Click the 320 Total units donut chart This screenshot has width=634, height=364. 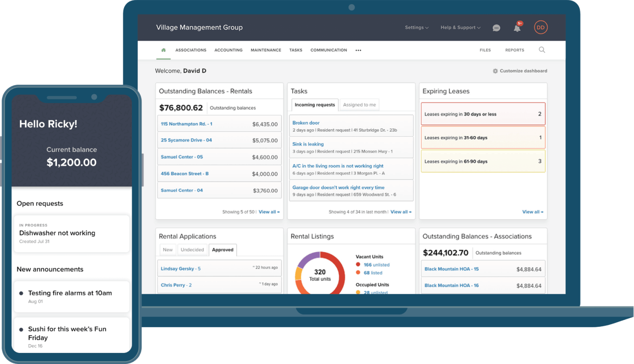point(320,274)
